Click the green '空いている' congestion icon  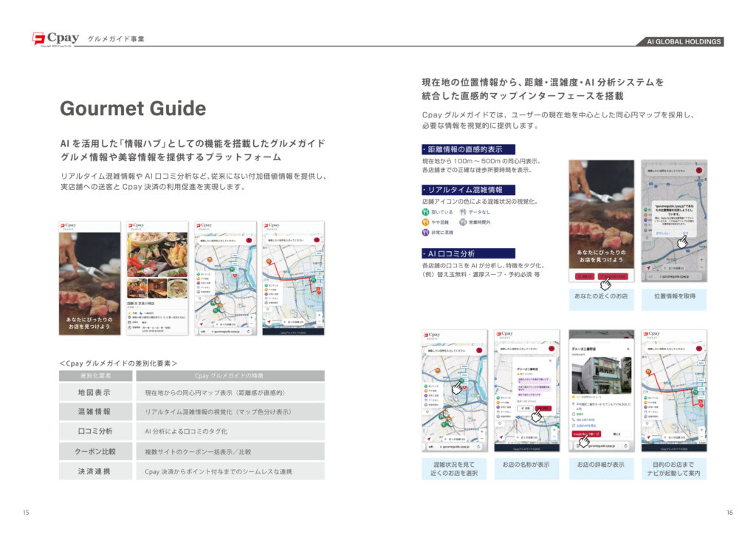425,212
